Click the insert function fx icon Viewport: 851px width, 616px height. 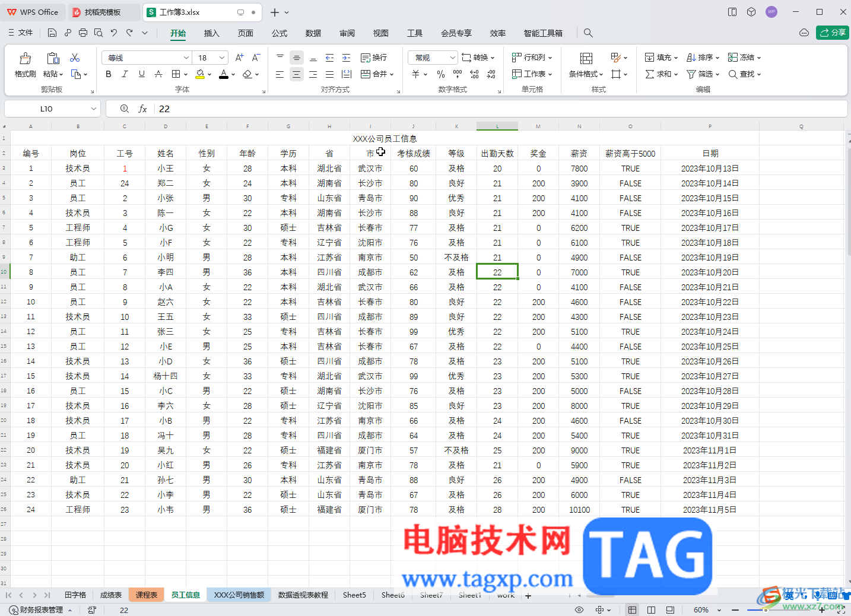142,109
